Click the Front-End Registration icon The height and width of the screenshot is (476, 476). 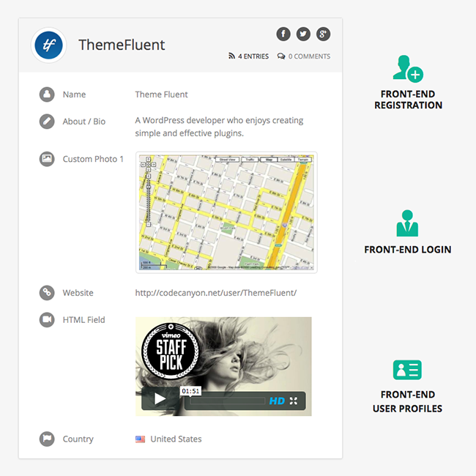[408, 69]
